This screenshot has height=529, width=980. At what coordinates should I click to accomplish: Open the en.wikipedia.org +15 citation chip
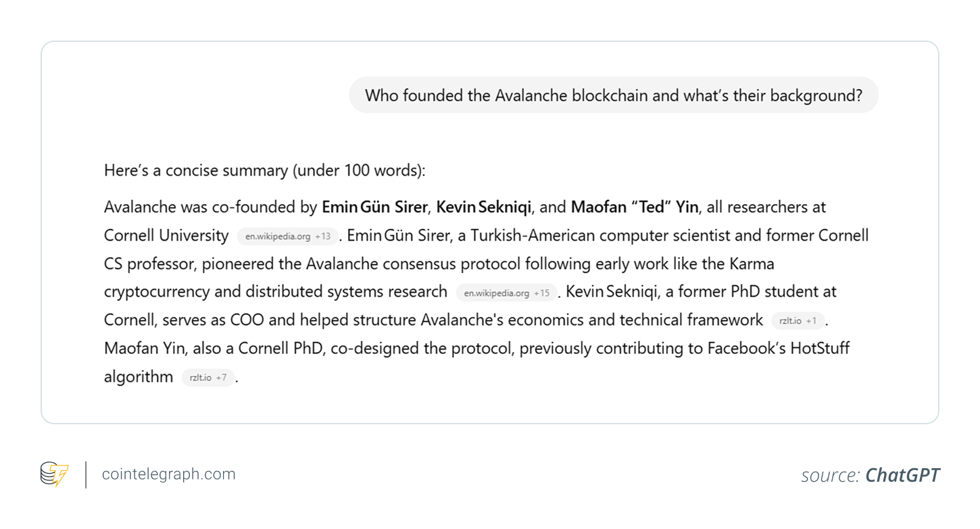(x=506, y=293)
